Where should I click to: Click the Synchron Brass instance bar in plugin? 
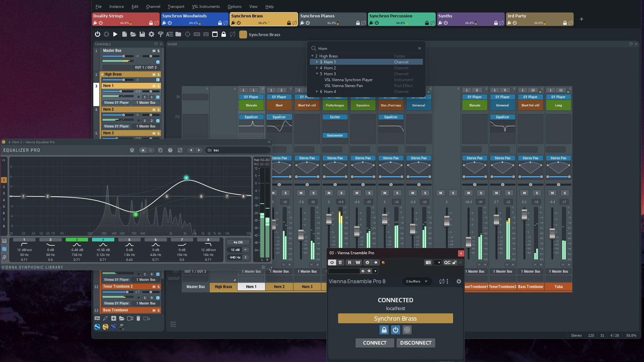click(x=395, y=318)
